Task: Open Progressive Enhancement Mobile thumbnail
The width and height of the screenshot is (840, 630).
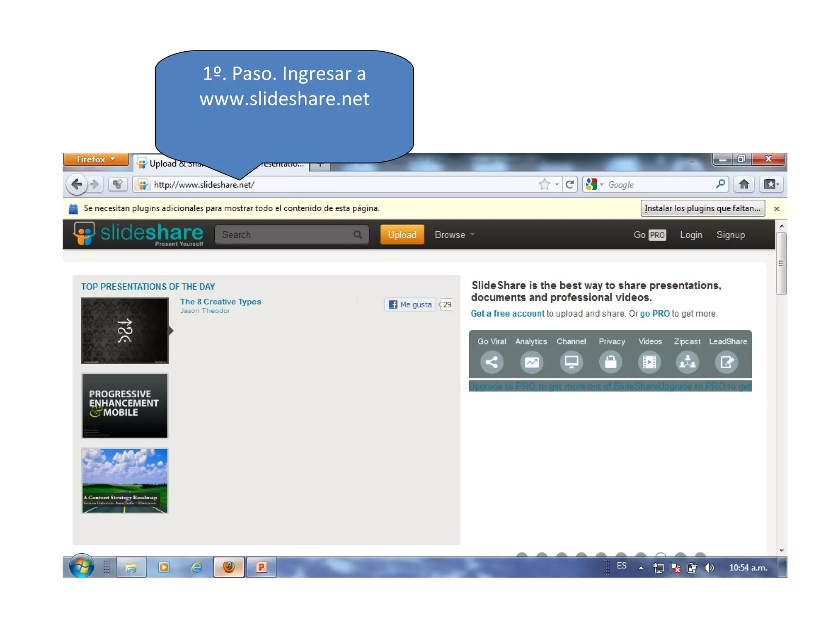Action: click(125, 406)
